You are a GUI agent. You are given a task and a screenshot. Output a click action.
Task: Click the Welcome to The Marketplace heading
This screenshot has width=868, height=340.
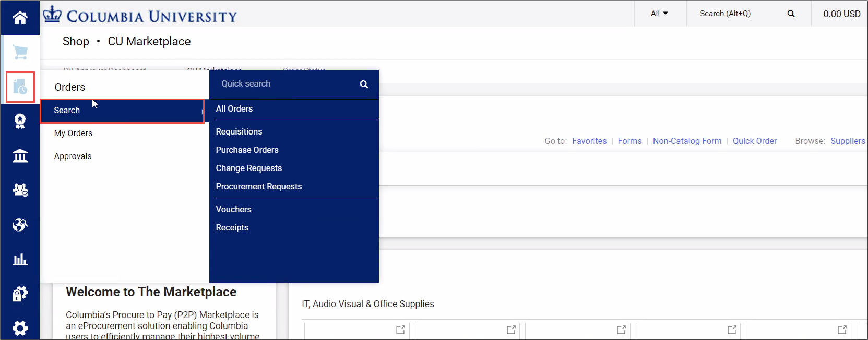click(x=151, y=292)
